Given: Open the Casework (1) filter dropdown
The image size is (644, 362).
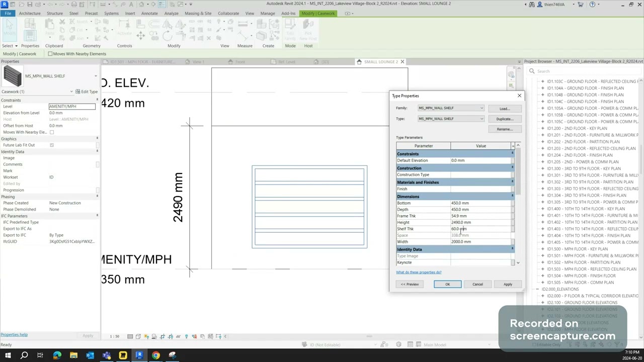Looking at the screenshot, I should click(71, 92).
